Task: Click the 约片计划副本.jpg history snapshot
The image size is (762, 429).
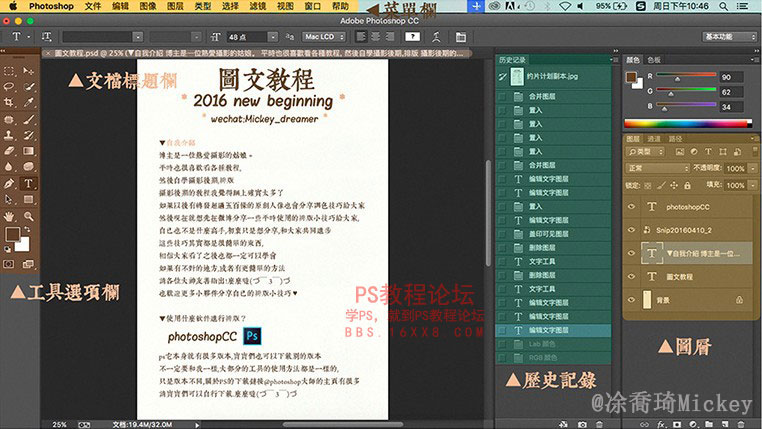Action: [554, 76]
